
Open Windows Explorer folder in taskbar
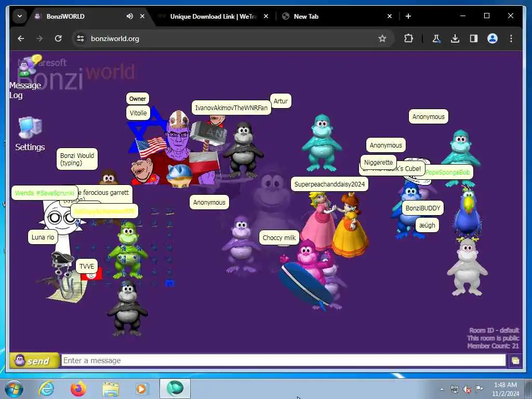pyautogui.click(x=111, y=389)
